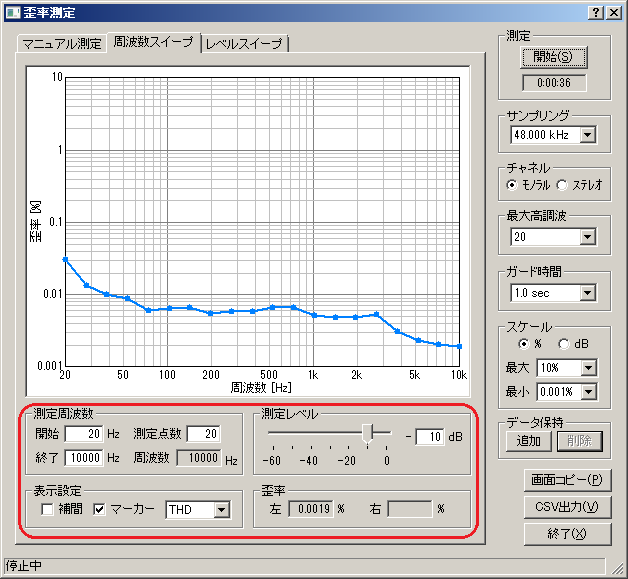This screenshot has height=579, width=628.
Task: Click the read-only 周波数 field showing 10000
Action: [199, 458]
